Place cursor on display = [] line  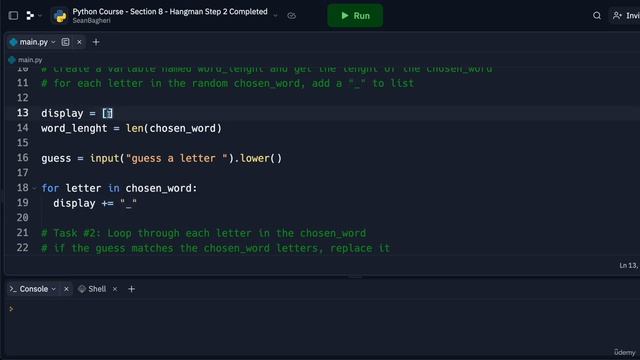pos(77,113)
